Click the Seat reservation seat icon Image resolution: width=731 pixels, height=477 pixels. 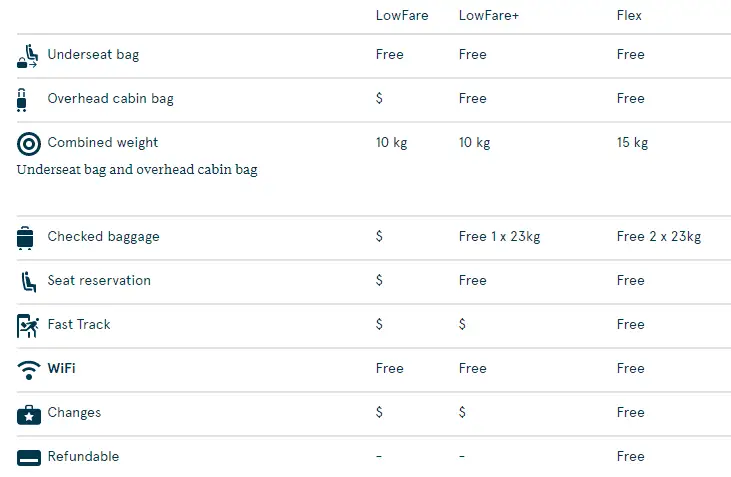[28, 281]
